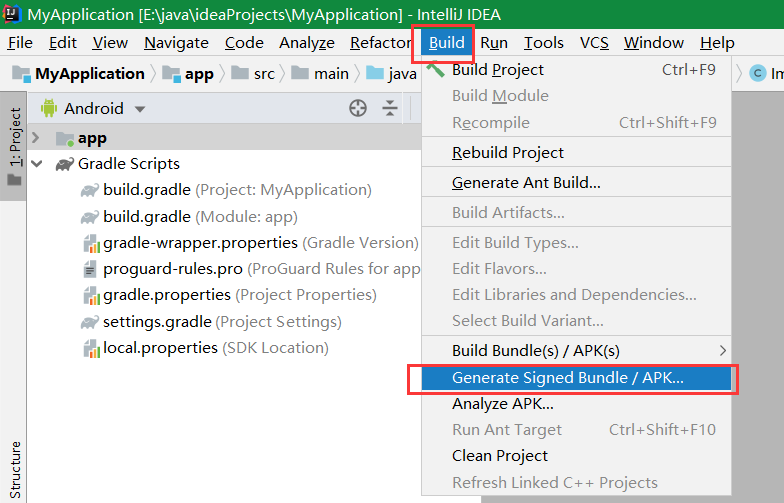
Task: Open the Run menu
Action: pos(494,43)
